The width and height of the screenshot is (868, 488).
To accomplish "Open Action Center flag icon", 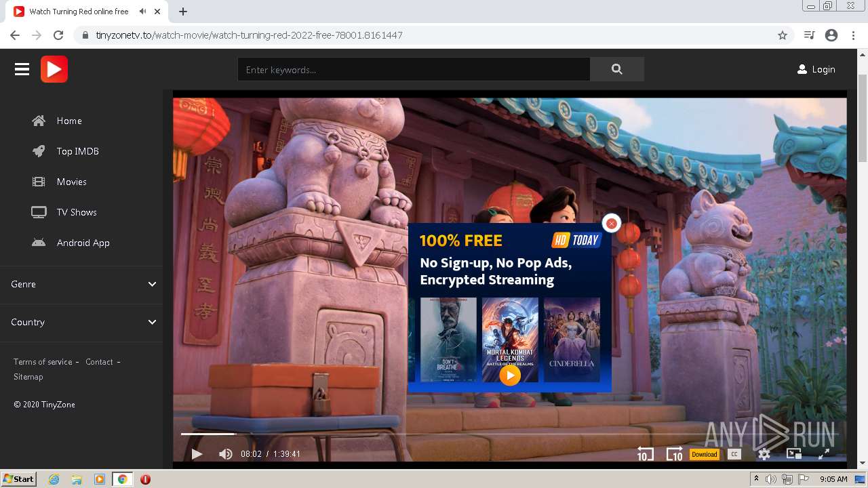I will (804, 479).
